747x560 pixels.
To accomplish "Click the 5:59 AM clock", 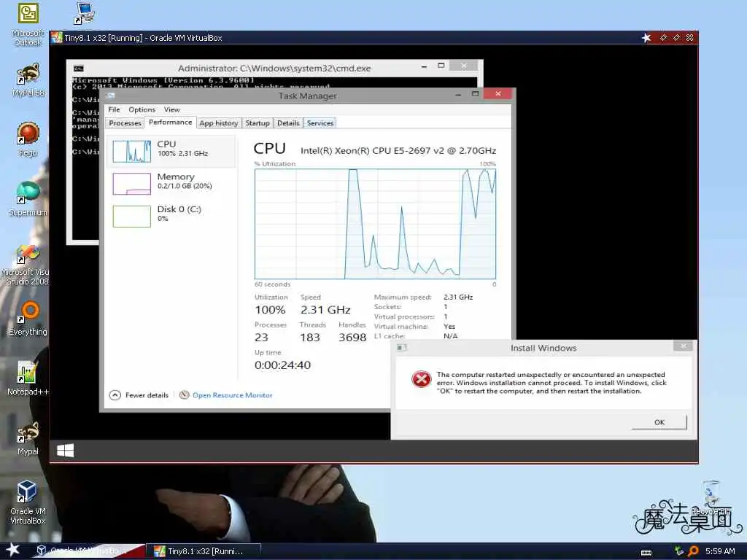I will click(x=720, y=551).
